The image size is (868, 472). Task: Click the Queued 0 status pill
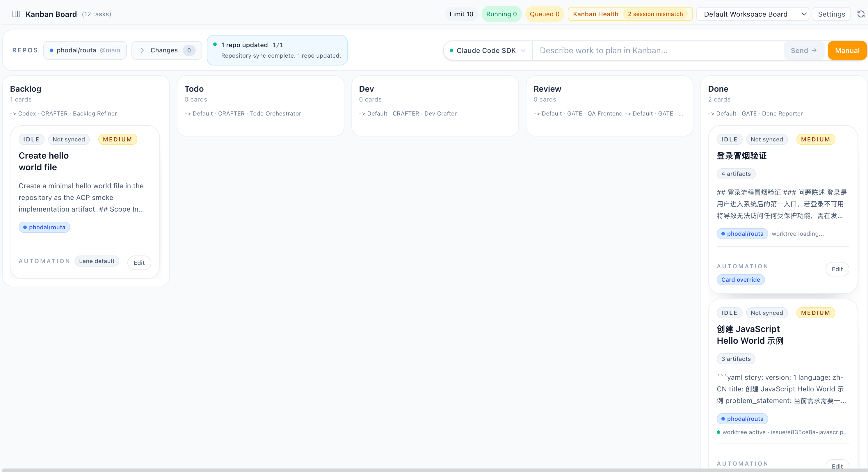[545, 14]
